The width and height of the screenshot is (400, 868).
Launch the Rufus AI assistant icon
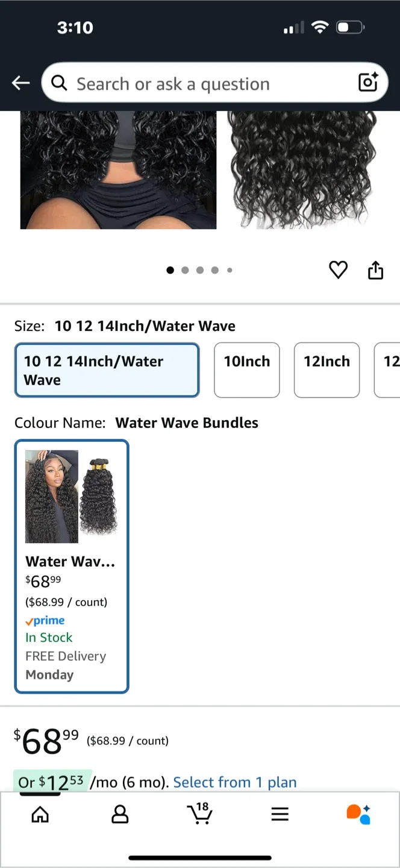359,814
